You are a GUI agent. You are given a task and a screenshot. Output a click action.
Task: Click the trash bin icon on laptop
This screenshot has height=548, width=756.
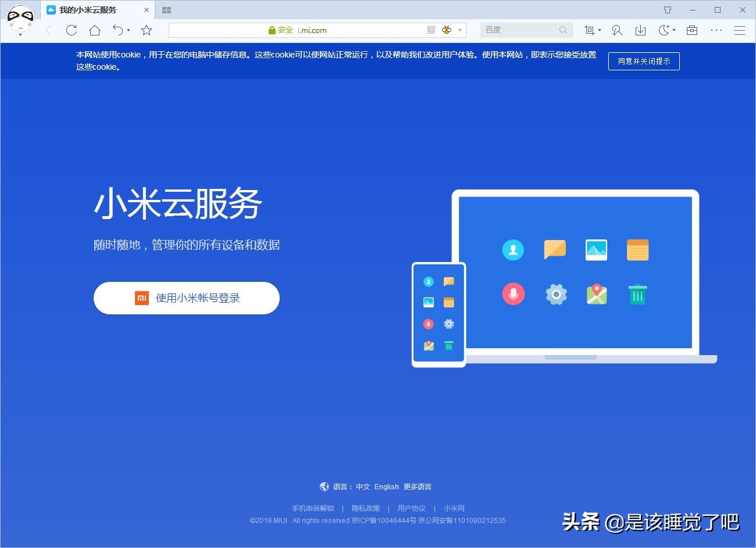coord(638,294)
